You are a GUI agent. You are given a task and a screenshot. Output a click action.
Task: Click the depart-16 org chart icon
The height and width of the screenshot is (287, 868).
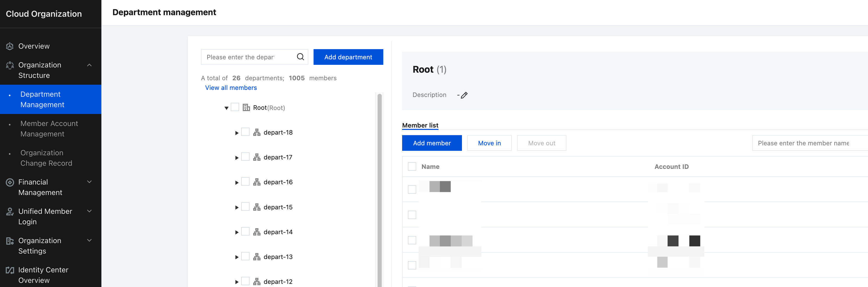257,182
